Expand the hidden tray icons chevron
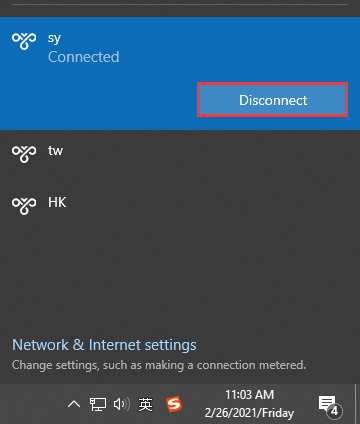 pyautogui.click(x=74, y=404)
